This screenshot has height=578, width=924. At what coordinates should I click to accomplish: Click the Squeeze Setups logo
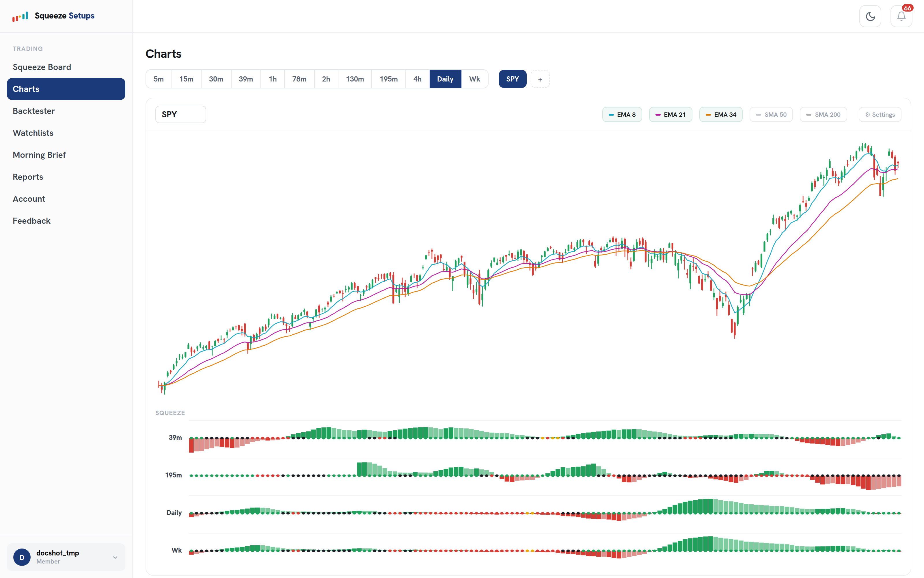tap(53, 16)
